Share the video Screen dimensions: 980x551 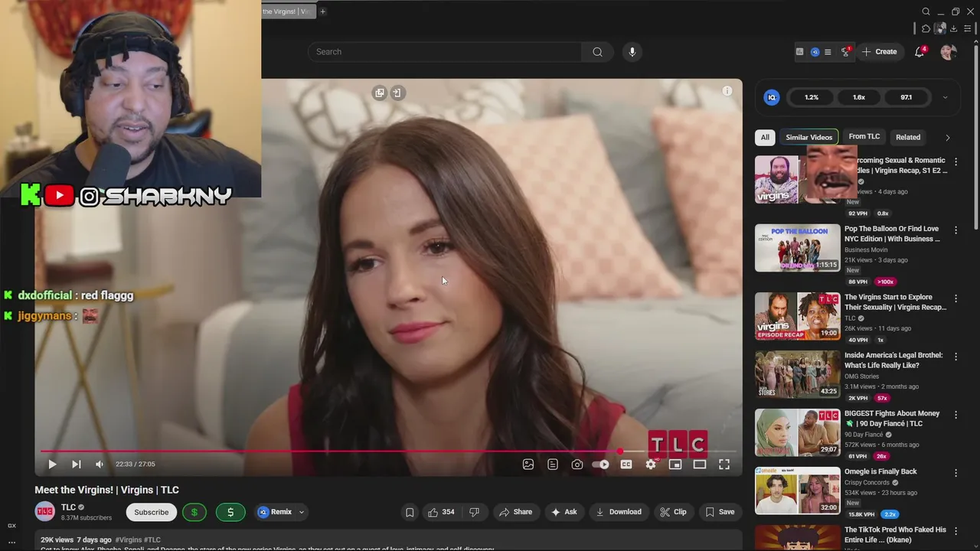click(515, 512)
